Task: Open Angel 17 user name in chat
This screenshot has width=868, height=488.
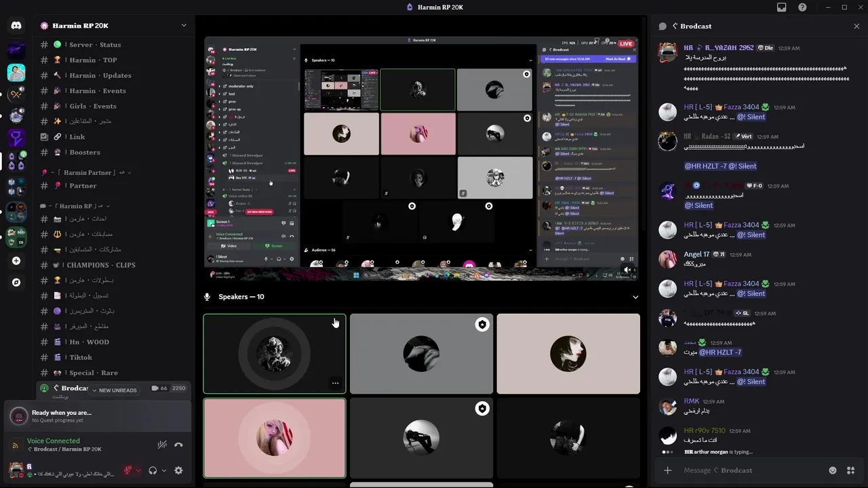Action: pos(697,255)
